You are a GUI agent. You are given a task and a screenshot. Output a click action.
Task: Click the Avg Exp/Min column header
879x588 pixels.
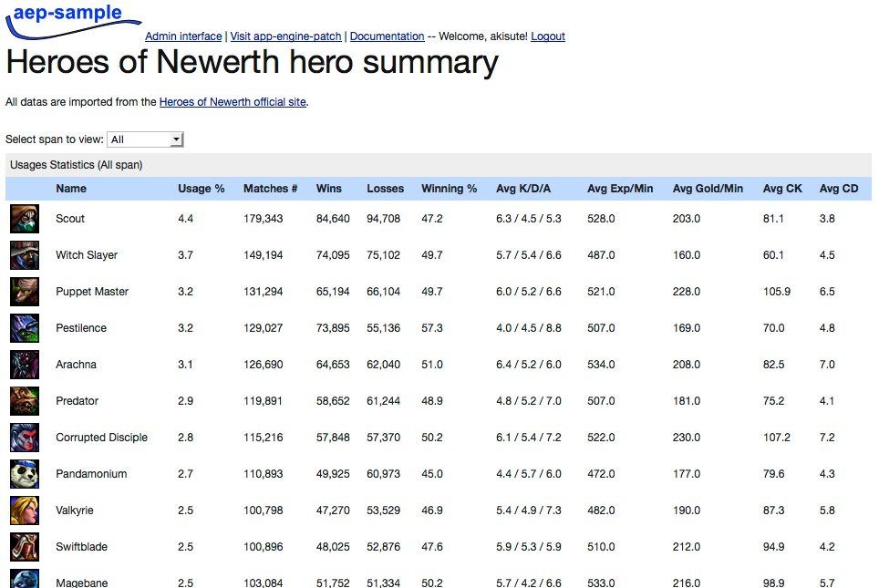[620, 189]
